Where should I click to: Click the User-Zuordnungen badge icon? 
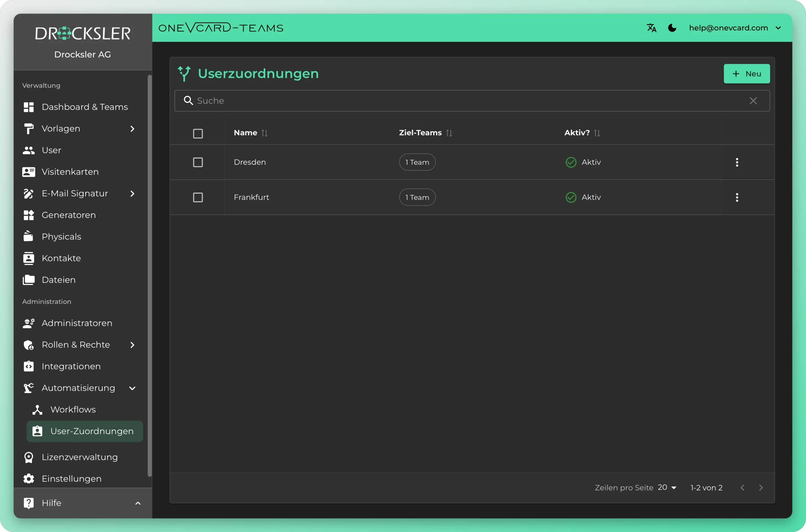[x=37, y=431]
